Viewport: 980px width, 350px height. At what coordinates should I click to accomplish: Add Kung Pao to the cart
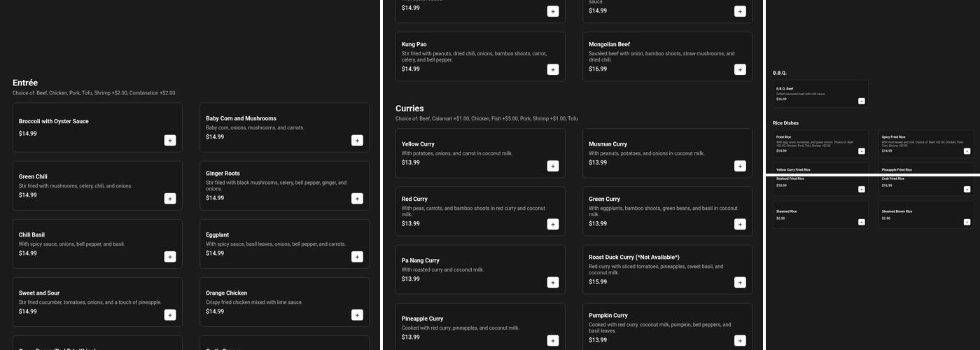point(553,69)
